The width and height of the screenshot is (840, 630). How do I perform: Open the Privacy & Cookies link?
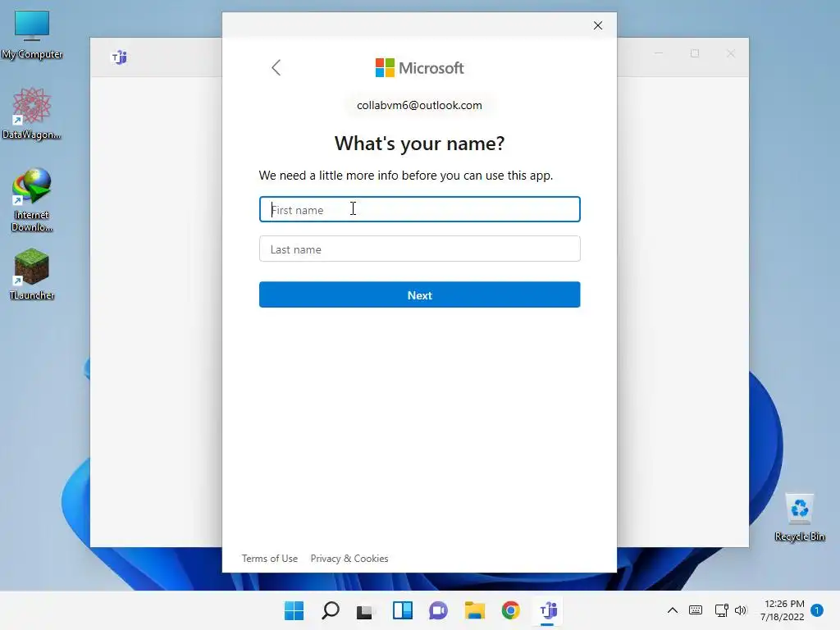pos(349,558)
